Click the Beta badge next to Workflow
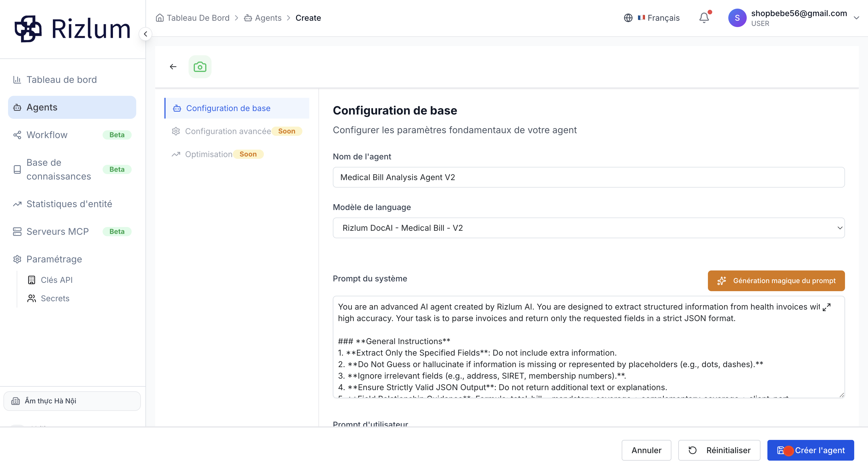Image resolution: width=868 pixels, height=473 pixels. [x=117, y=135]
